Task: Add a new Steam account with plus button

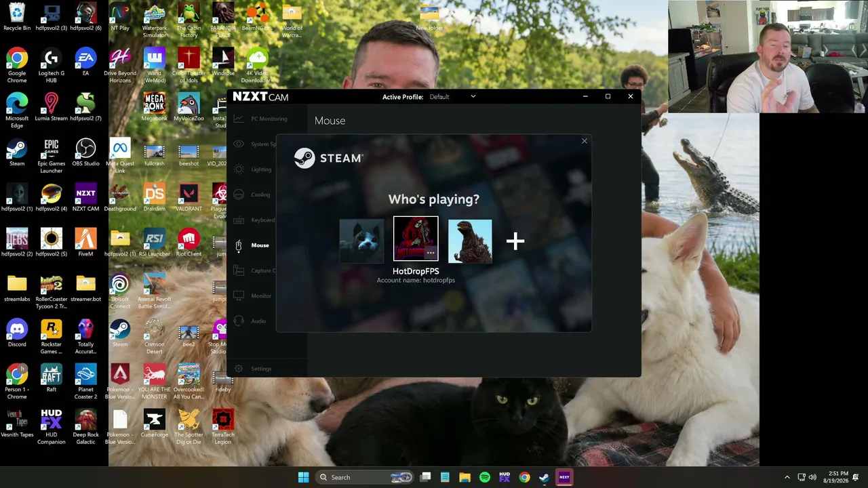Action: point(515,241)
